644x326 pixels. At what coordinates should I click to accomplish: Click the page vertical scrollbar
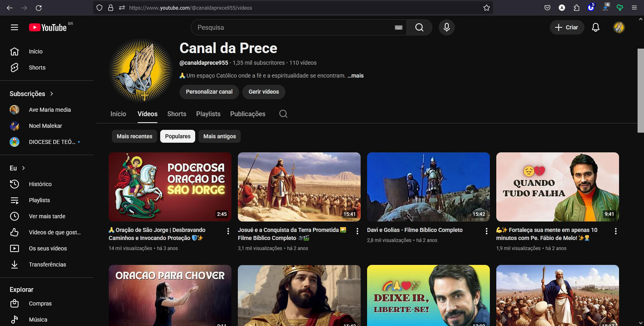coord(640,90)
